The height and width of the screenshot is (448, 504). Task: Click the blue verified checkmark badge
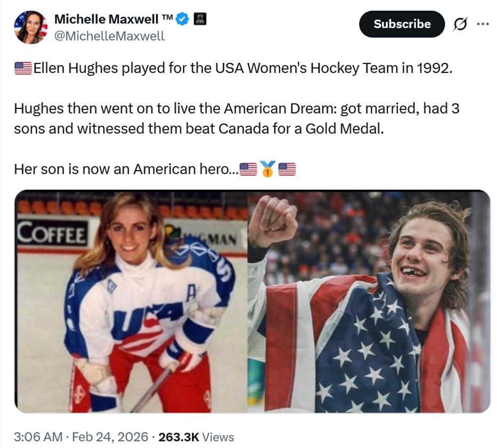point(183,20)
